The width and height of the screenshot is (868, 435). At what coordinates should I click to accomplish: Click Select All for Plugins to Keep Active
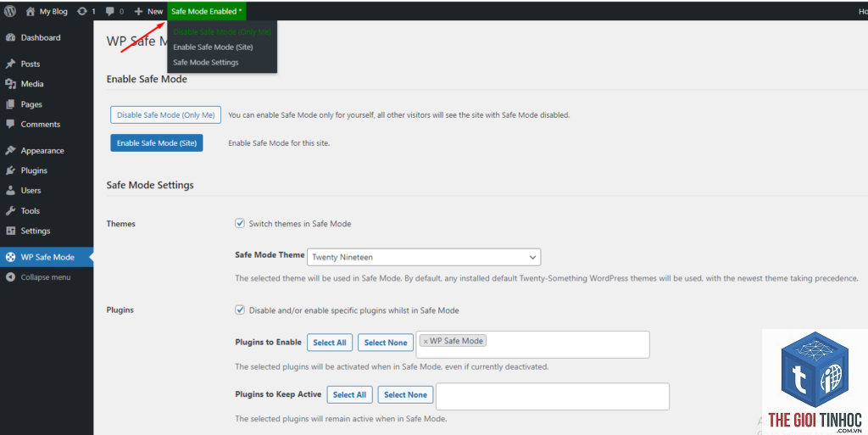coord(349,394)
